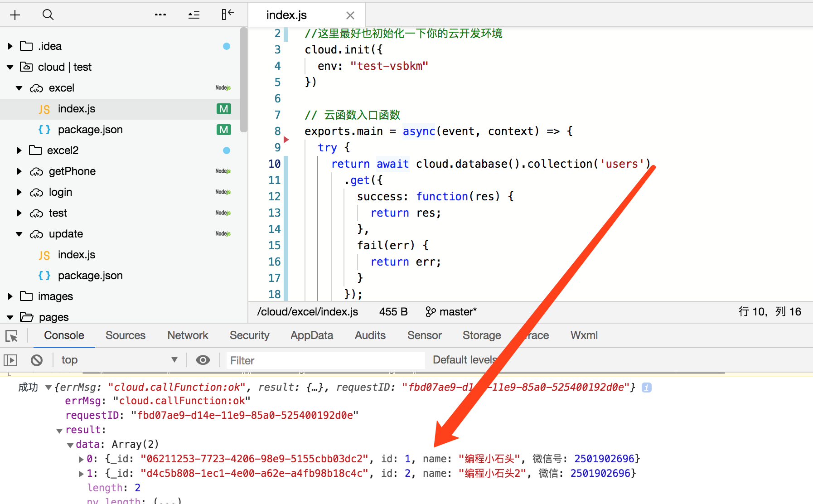Switch to the Security tab
This screenshot has width=813, height=504.
249,335
